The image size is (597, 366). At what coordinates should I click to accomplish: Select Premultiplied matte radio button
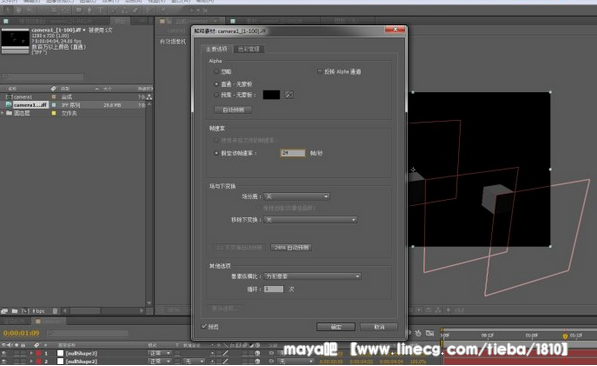[x=216, y=94]
